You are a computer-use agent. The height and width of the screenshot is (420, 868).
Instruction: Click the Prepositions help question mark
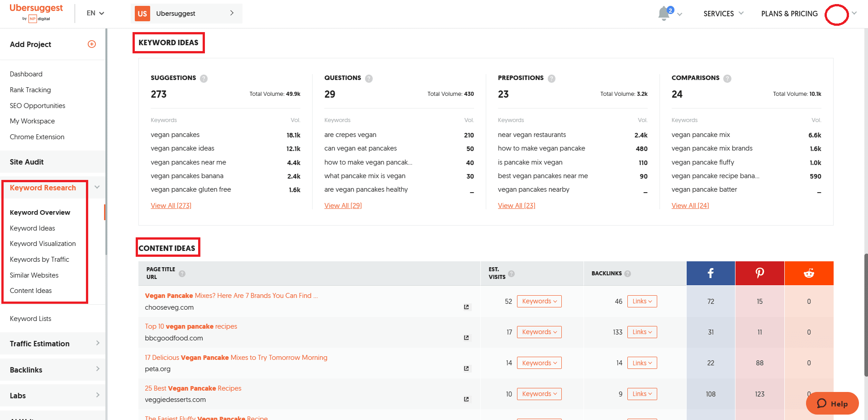[552, 78]
